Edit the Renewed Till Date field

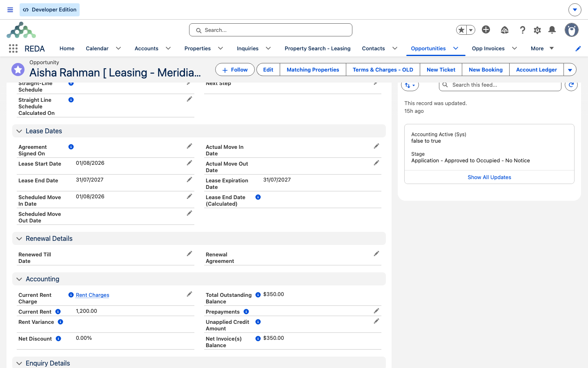[x=189, y=254]
